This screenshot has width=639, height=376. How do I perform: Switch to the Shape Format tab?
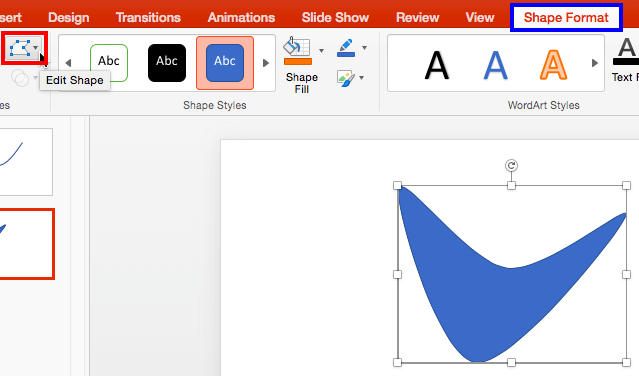[566, 18]
